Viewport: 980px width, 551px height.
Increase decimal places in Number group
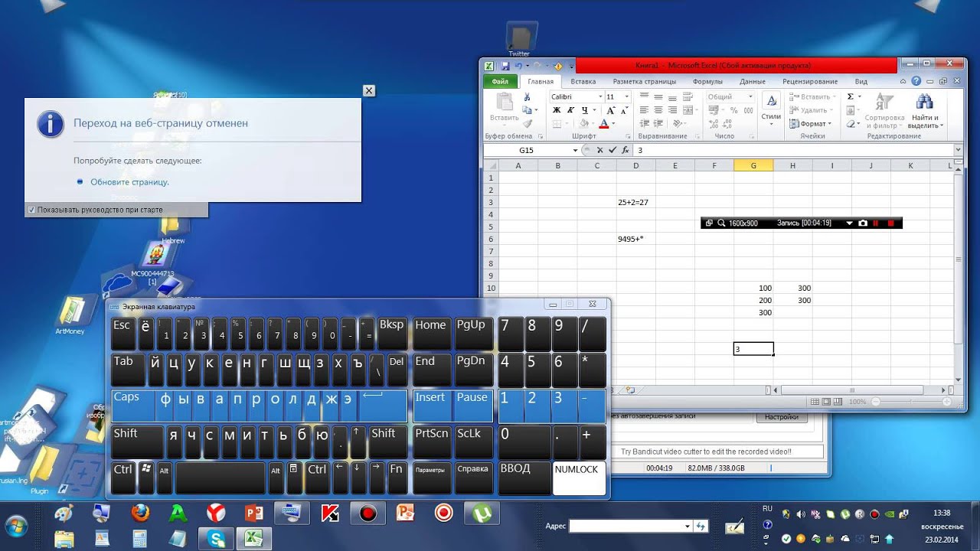pos(714,123)
